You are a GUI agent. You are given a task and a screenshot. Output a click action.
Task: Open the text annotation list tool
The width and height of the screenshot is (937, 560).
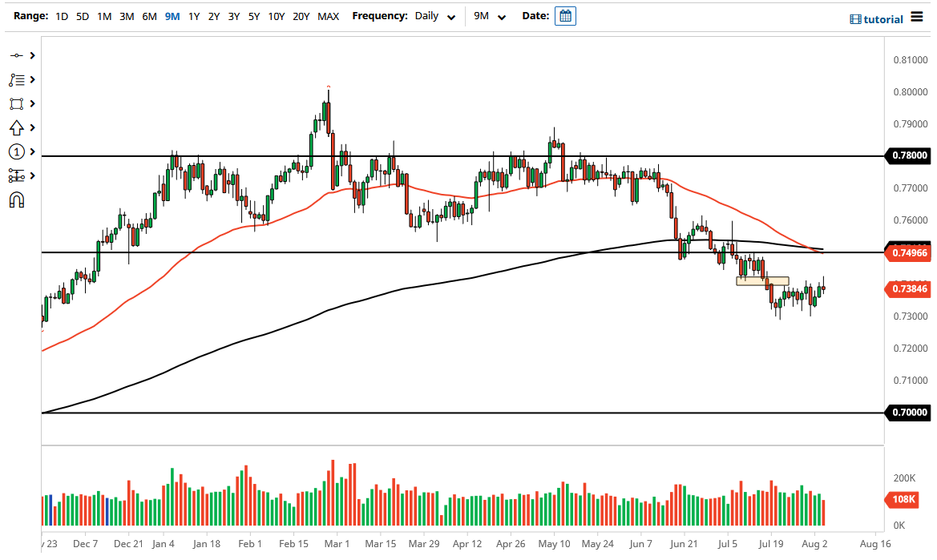(16, 79)
